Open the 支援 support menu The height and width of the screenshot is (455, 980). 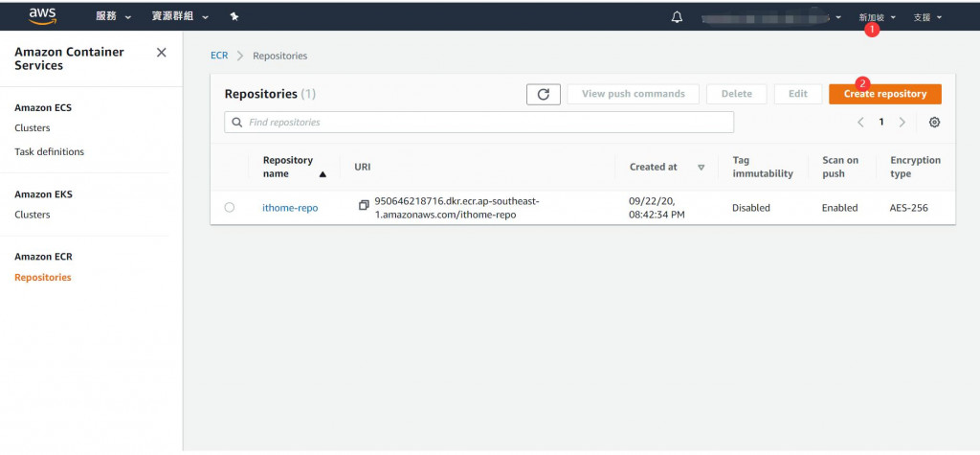[927, 17]
